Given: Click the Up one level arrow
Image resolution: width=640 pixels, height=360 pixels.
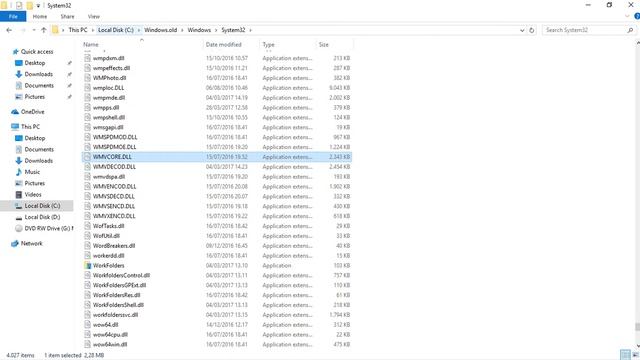Looking at the screenshot, I should coord(44,30).
